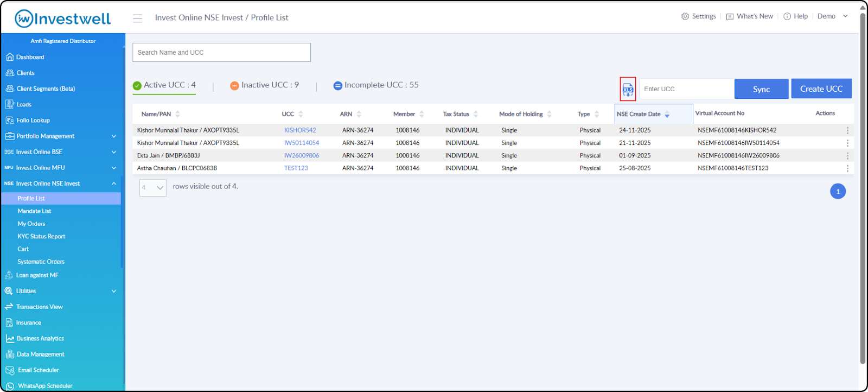The height and width of the screenshot is (392, 868).
Task: Open UCC link IW26009806
Action: (x=302, y=155)
